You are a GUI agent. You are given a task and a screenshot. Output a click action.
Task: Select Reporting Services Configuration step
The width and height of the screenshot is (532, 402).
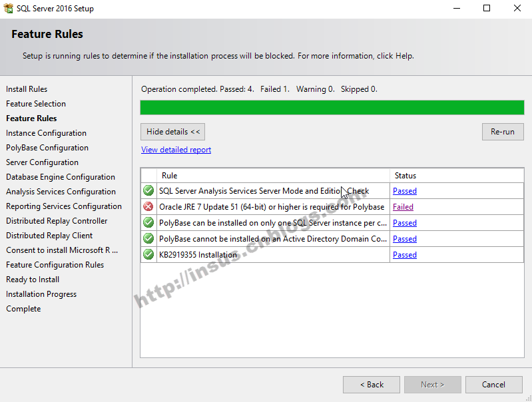click(x=64, y=206)
